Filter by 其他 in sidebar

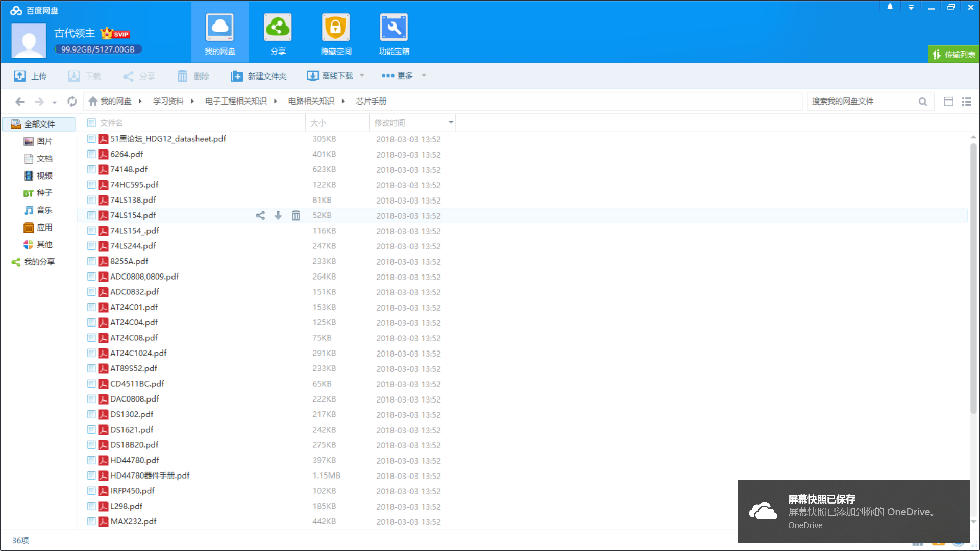pos(38,245)
